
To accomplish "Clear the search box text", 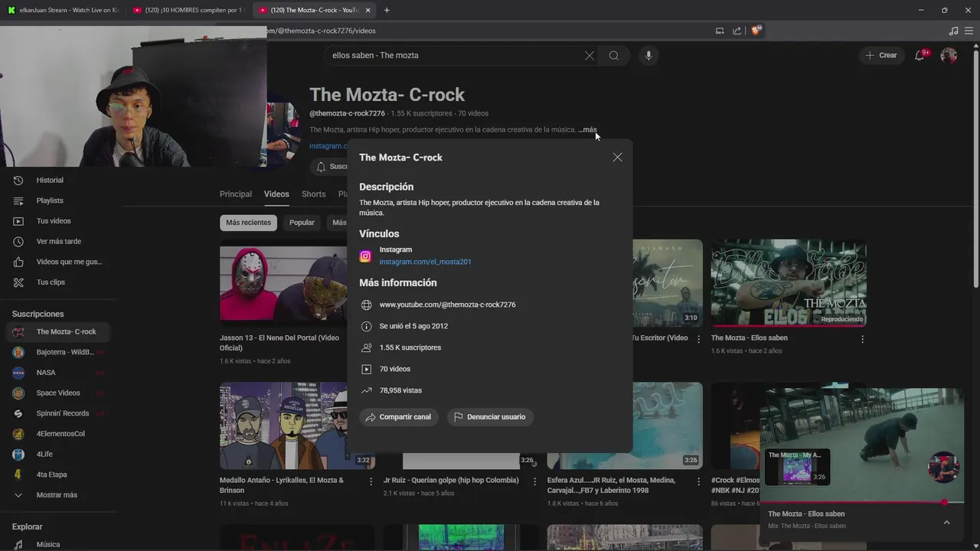I will 590,55.
